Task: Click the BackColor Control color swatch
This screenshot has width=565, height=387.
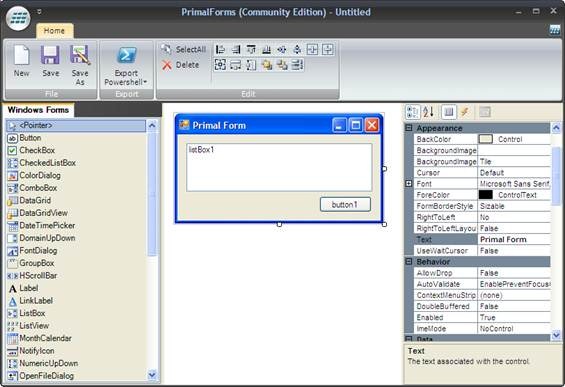Action: pyautogui.click(x=485, y=139)
